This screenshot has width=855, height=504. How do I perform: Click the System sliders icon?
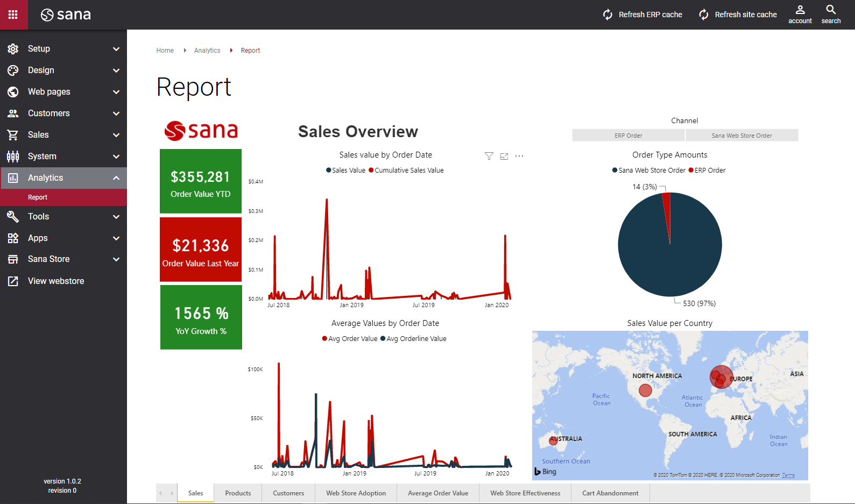pos(13,157)
